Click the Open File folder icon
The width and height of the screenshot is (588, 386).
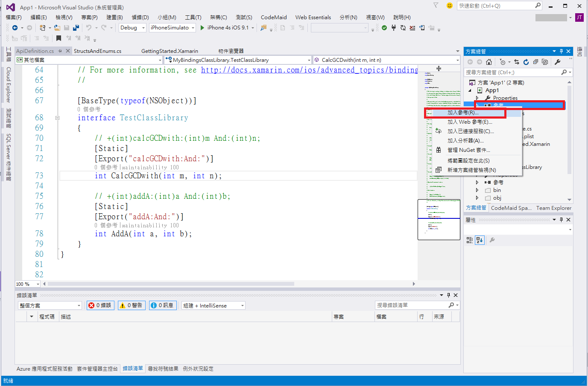tap(58, 28)
